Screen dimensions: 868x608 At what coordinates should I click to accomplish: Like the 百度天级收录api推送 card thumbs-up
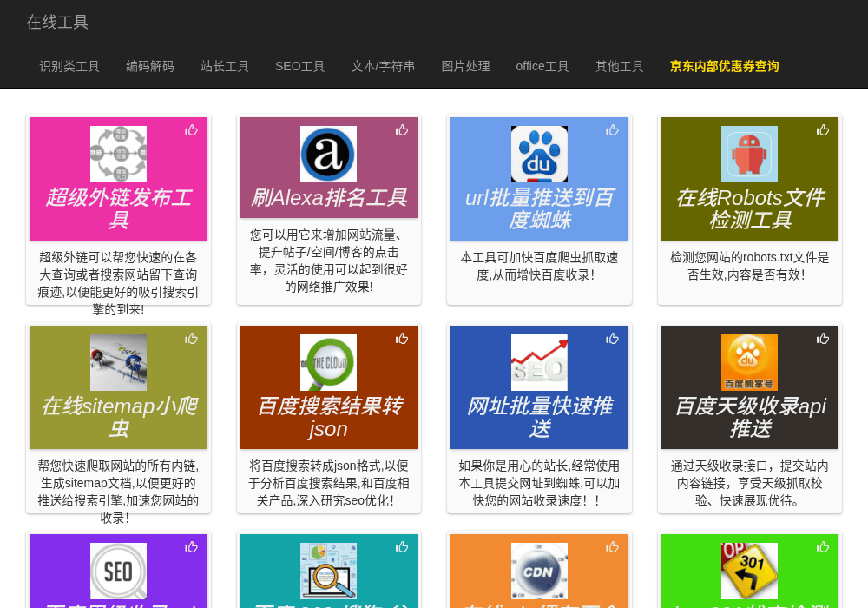[823, 339]
